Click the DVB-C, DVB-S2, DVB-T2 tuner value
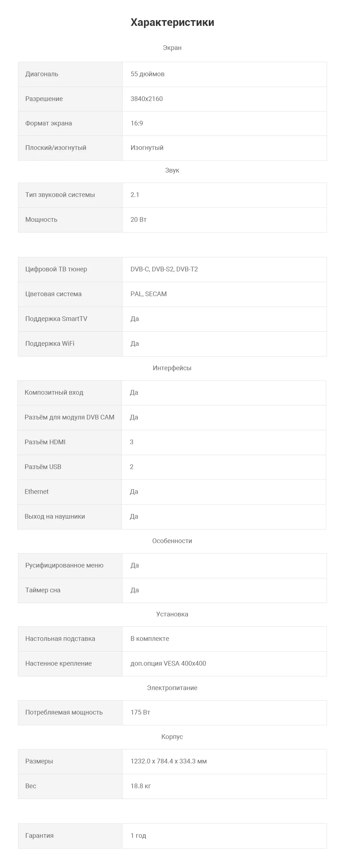Screen dimensions: 345x868 pyautogui.click(x=164, y=269)
